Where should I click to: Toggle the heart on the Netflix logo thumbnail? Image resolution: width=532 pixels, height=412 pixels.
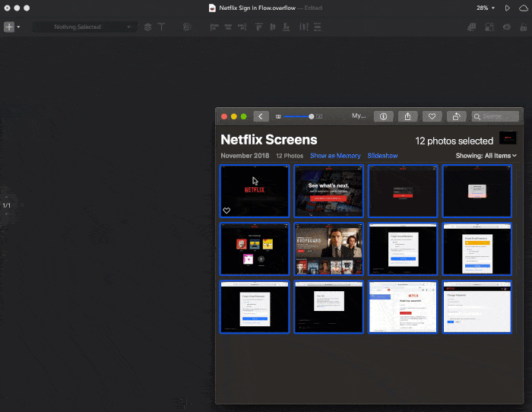click(226, 211)
